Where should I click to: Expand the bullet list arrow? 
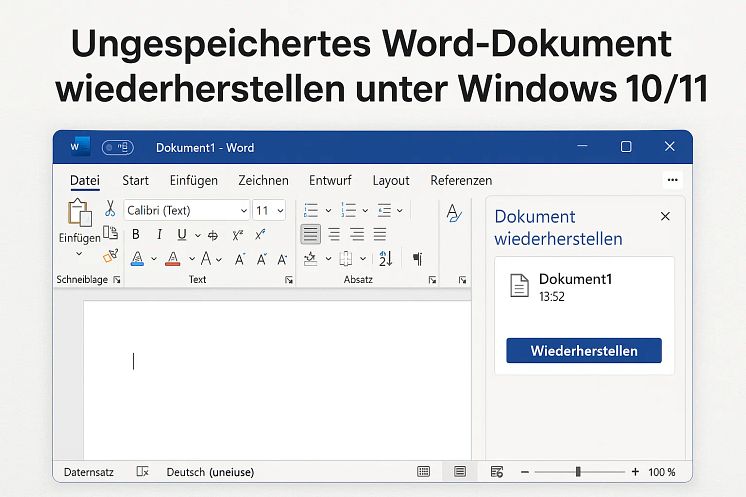click(328, 211)
